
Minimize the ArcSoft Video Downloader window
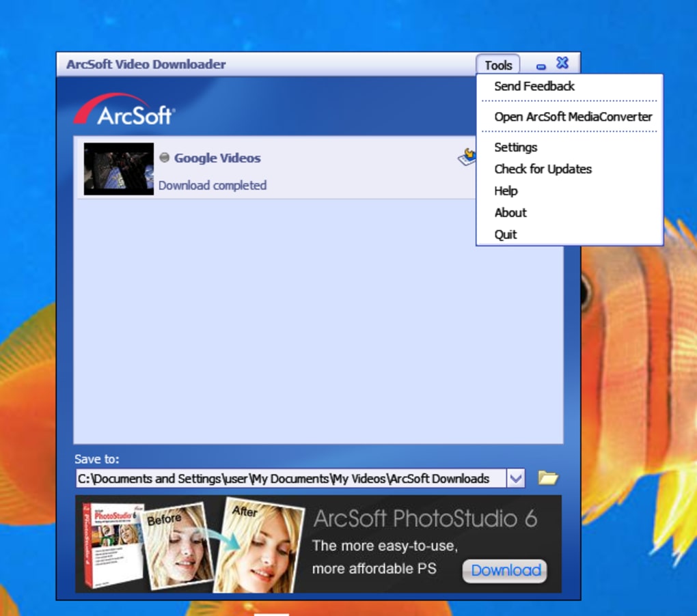tap(541, 67)
